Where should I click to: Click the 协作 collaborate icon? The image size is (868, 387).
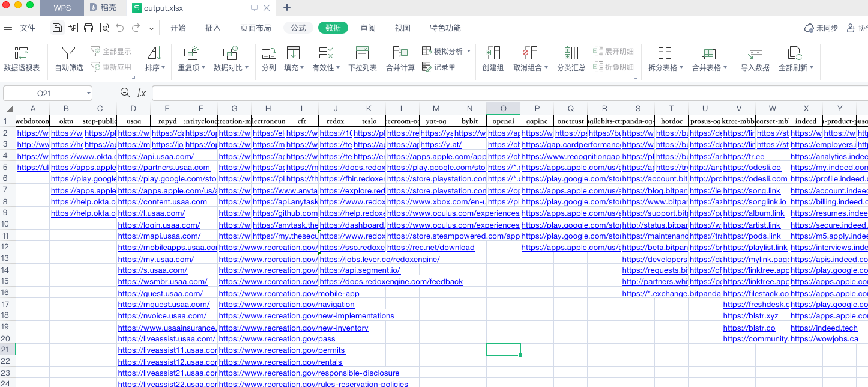[x=851, y=28]
